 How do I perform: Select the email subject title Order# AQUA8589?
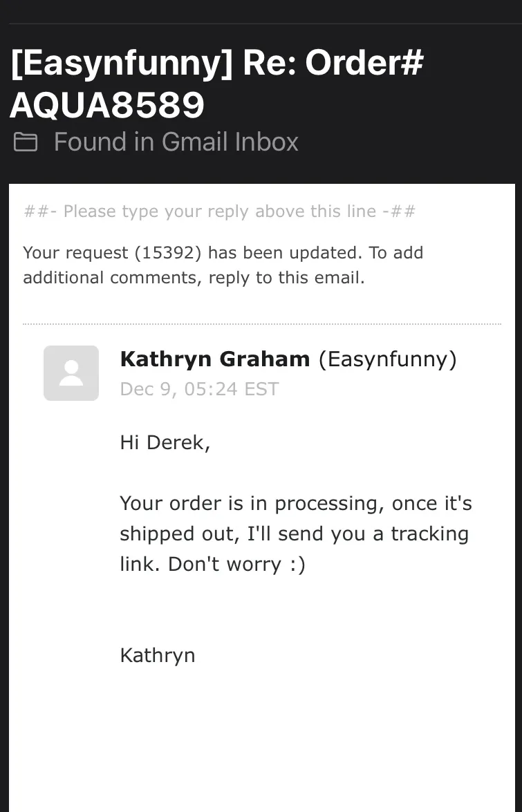pyautogui.click(x=216, y=84)
